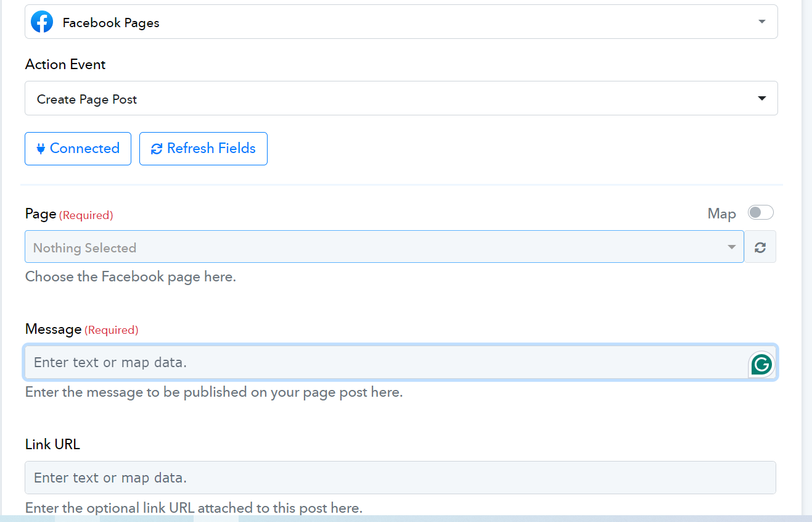Click the 'Action Event' label
The height and width of the screenshot is (522, 812).
coord(65,64)
